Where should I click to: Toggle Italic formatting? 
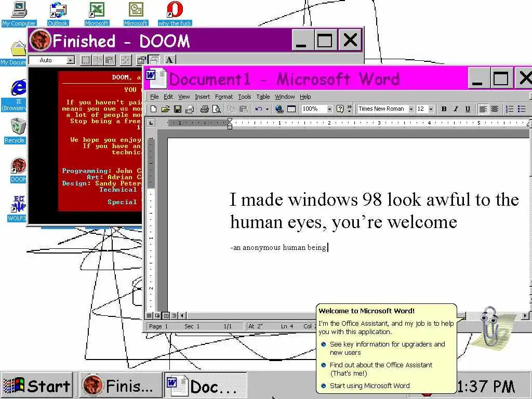pyautogui.click(x=456, y=109)
